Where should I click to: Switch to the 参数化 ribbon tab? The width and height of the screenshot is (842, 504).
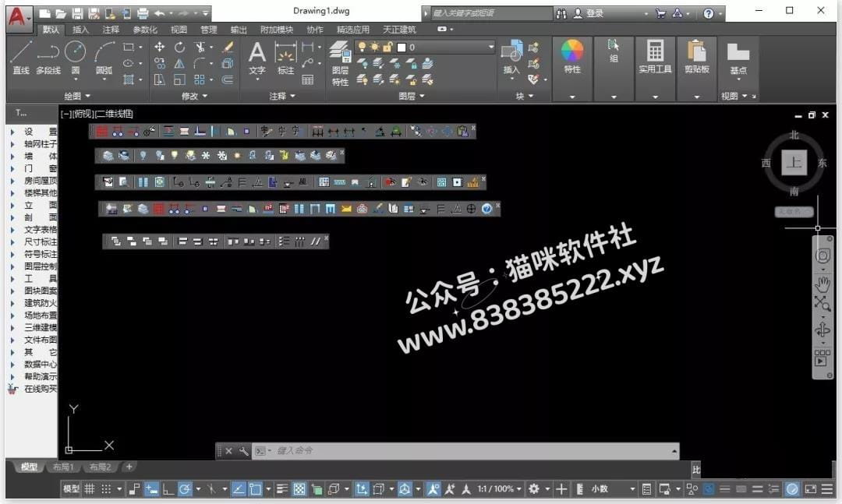tap(145, 30)
